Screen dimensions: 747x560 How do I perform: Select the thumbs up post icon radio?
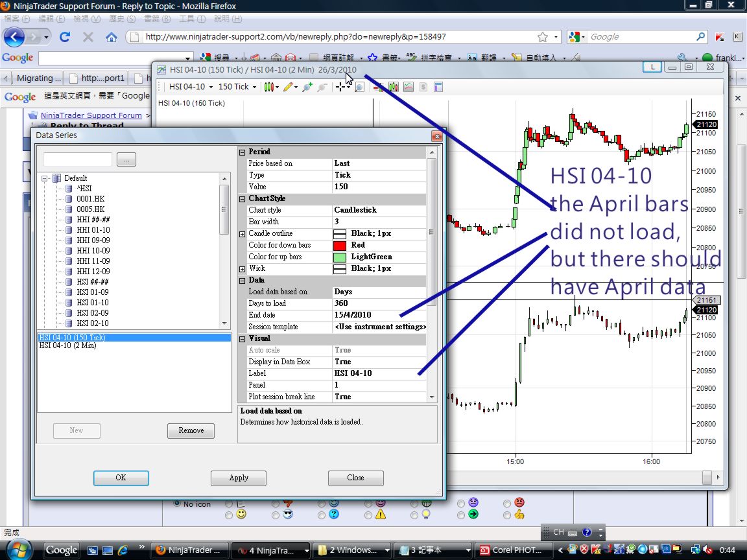(507, 515)
